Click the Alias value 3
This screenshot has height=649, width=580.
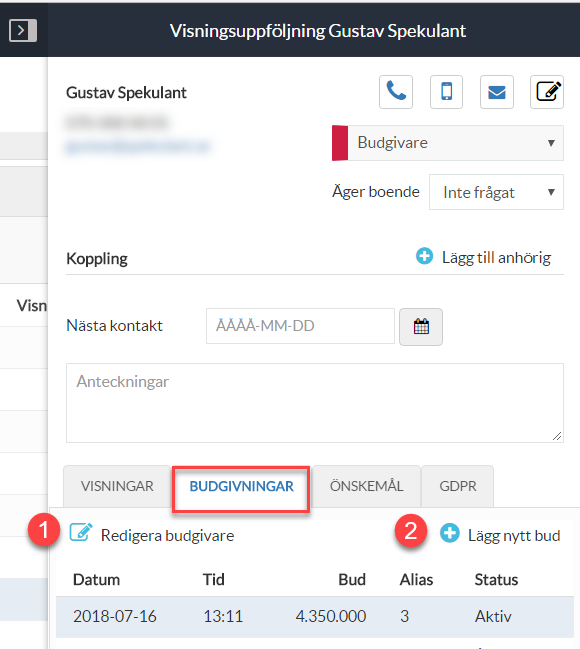tap(404, 616)
